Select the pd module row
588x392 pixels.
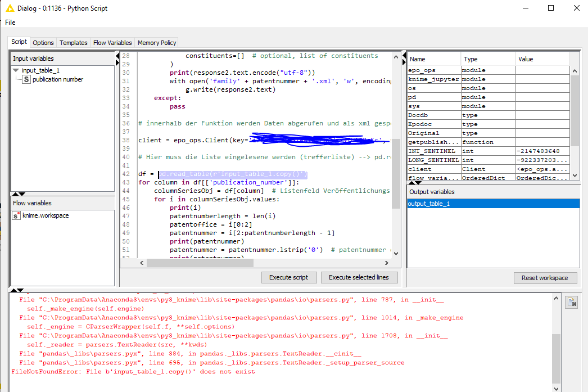[489, 97]
